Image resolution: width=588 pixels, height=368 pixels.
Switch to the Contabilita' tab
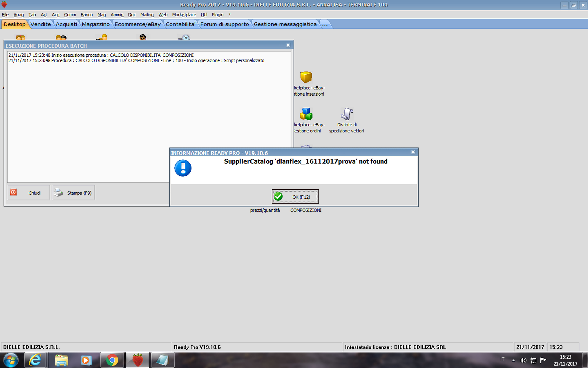[x=181, y=24]
